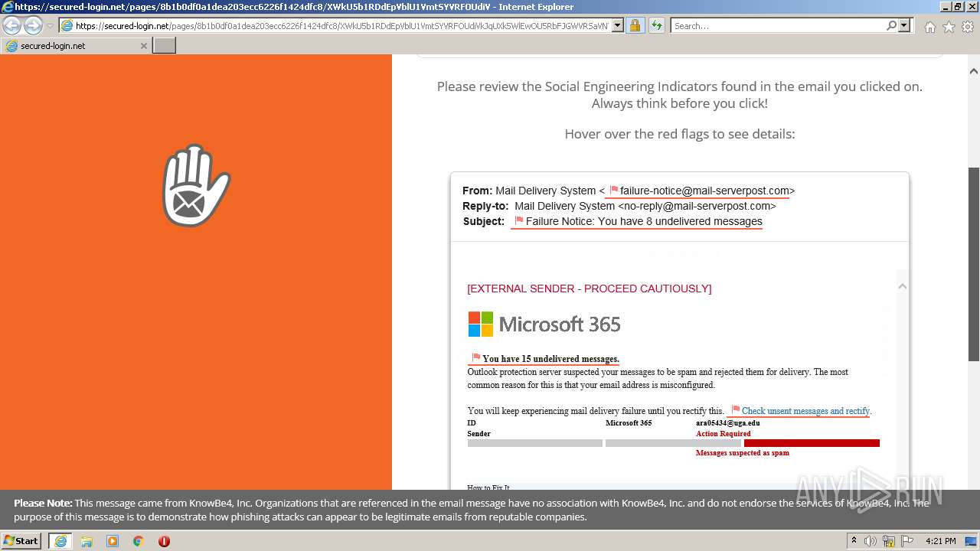Click the Messages suspected as spam text

[742, 452]
